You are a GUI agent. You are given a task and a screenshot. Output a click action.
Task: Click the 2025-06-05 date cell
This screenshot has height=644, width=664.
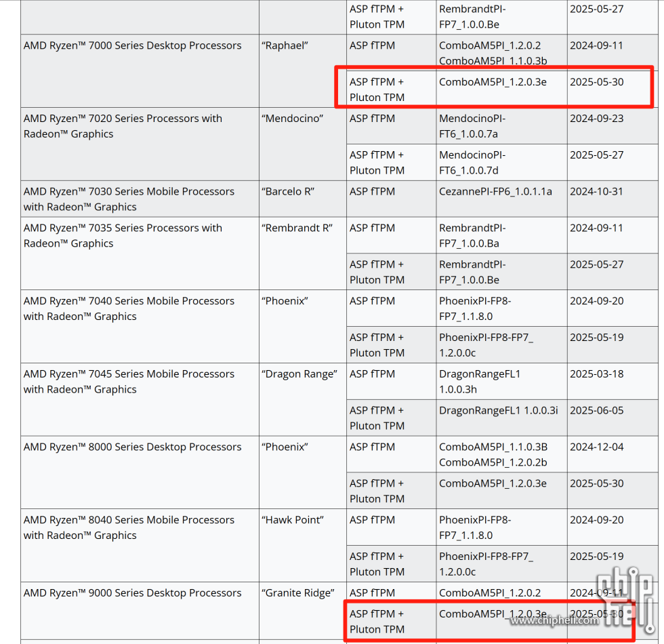tap(613, 418)
